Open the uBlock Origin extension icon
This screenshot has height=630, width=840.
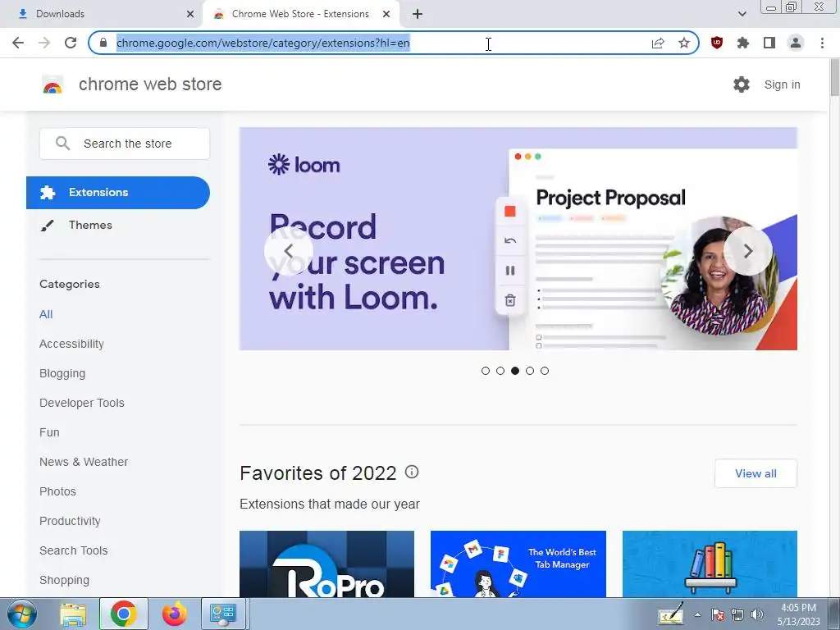(x=717, y=43)
